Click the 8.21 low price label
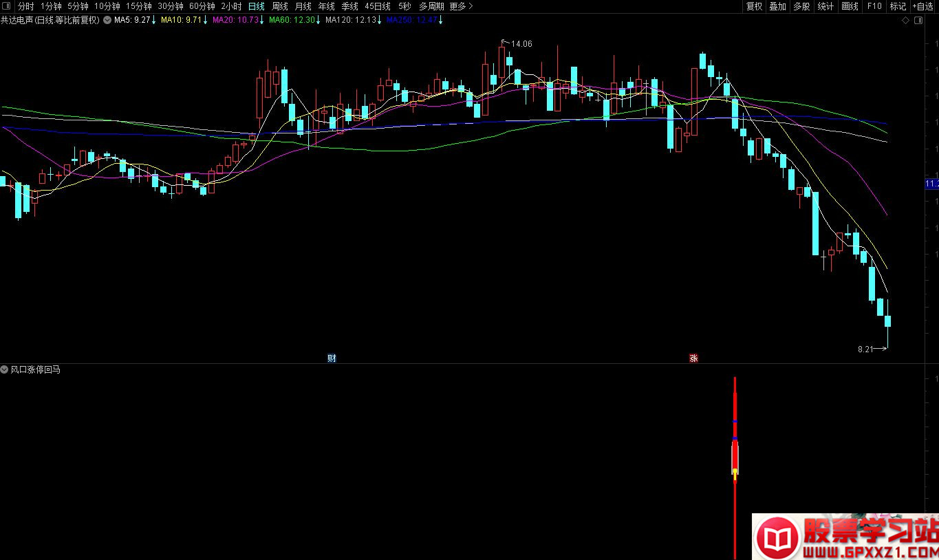The image size is (939, 560). [x=865, y=349]
